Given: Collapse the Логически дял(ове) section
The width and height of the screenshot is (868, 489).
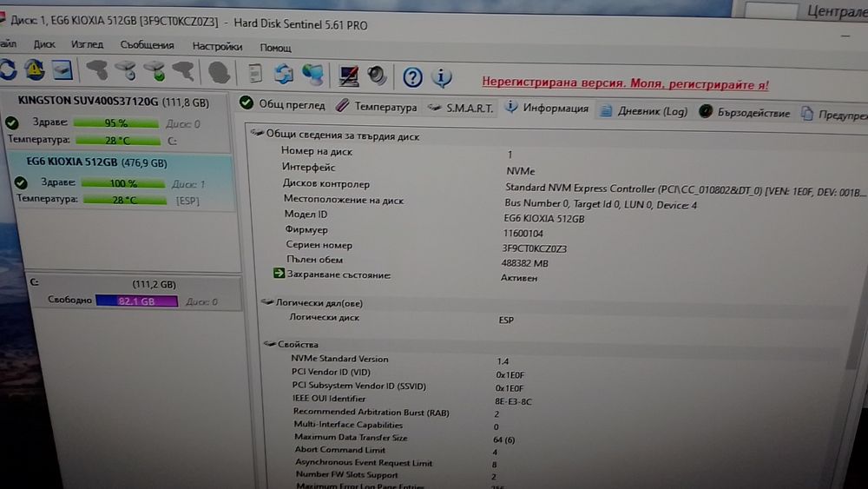Looking at the screenshot, I should click(x=267, y=301).
